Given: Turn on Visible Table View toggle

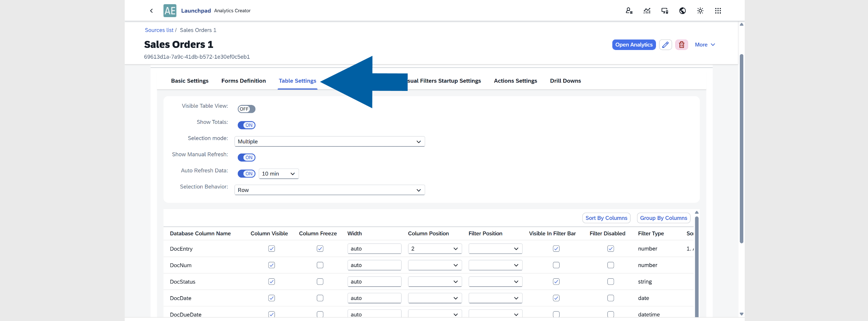Looking at the screenshot, I should pos(246,109).
